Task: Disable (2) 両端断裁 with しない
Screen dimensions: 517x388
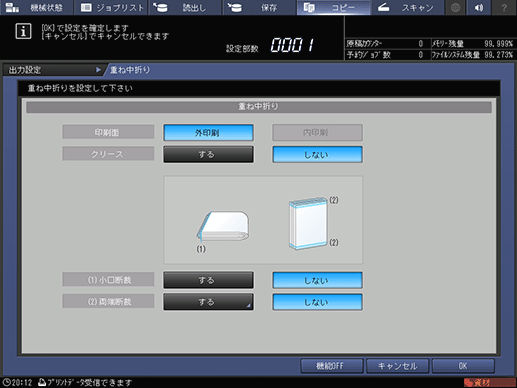Action: click(317, 302)
